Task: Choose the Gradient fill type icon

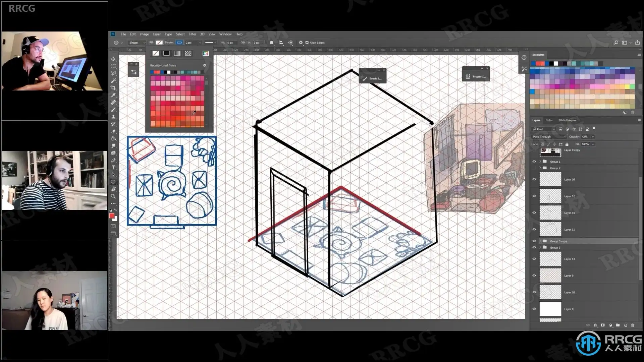Action: click(177, 53)
